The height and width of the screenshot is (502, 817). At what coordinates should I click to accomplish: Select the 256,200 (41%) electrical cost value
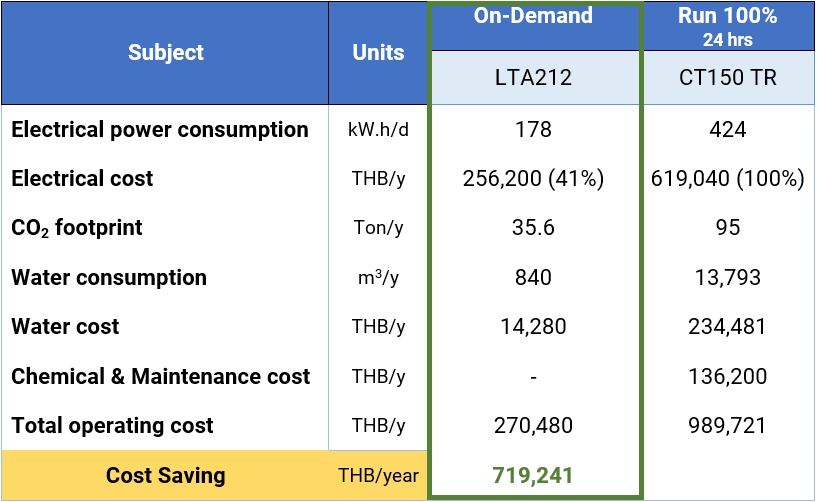(x=534, y=179)
